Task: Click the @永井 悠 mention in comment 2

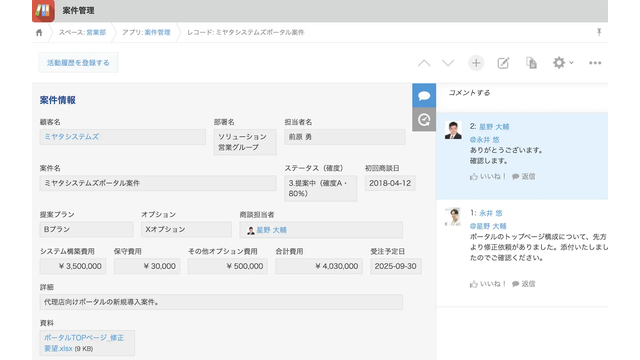Action: 484,140
